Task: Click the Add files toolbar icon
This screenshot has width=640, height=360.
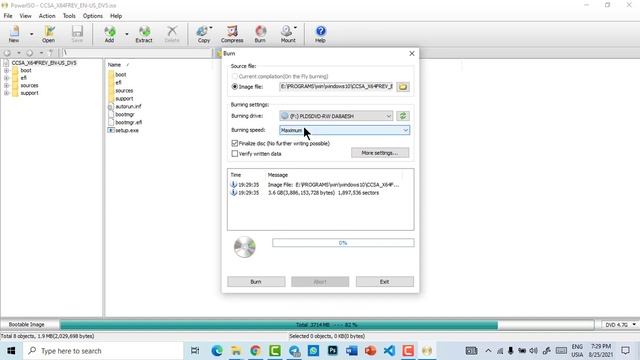Action: [x=109, y=34]
